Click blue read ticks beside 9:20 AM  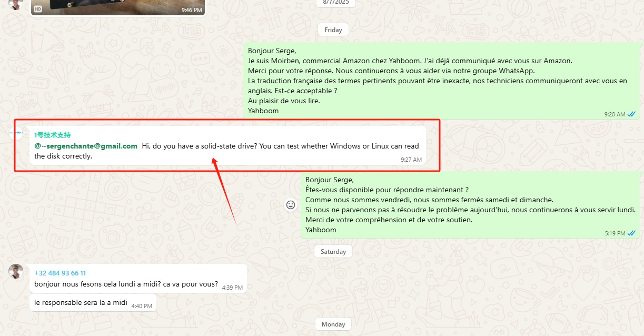[x=632, y=114]
